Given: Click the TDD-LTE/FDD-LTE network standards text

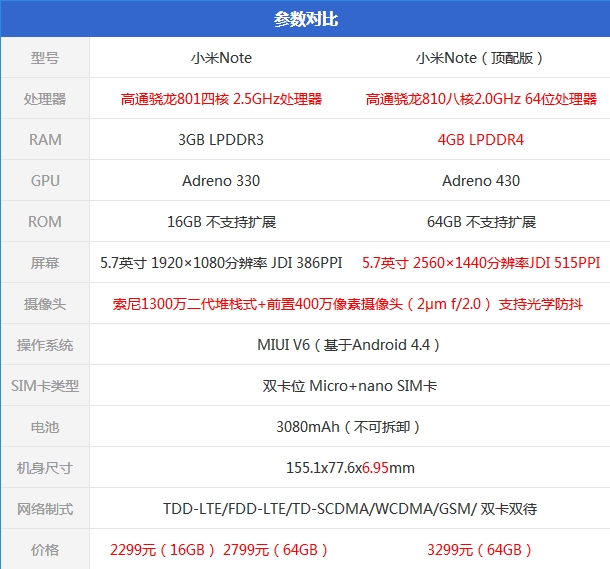Looking at the screenshot, I should pos(350,509).
